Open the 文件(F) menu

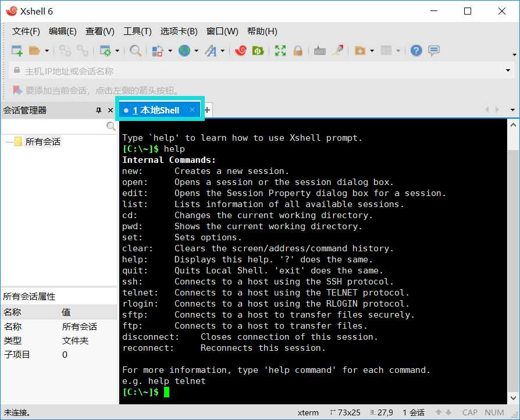26,31
